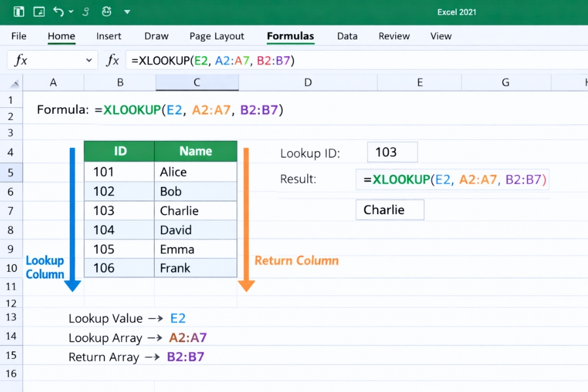Image resolution: width=588 pixels, height=392 pixels.
Task: Select the green Name header cell
Action: [x=195, y=151]
